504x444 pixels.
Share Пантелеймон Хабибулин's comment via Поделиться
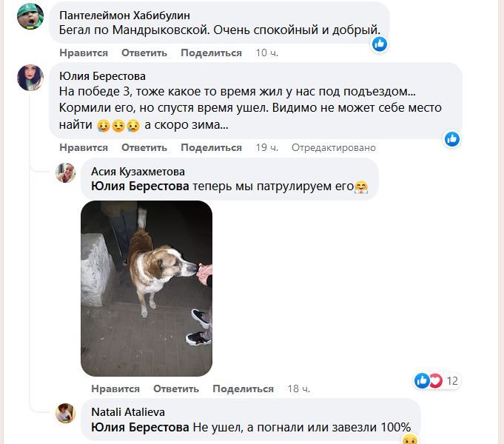click(x=211, y=53)
